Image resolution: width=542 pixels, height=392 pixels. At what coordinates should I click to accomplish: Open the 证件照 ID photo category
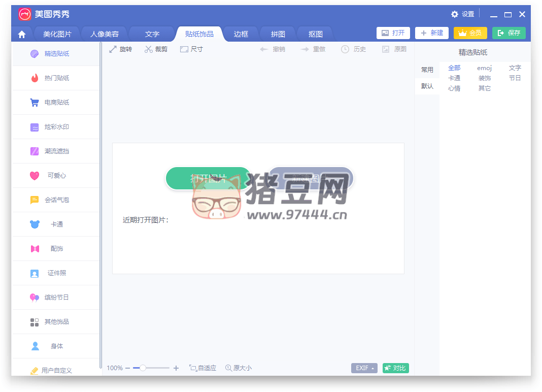(56, 273)
